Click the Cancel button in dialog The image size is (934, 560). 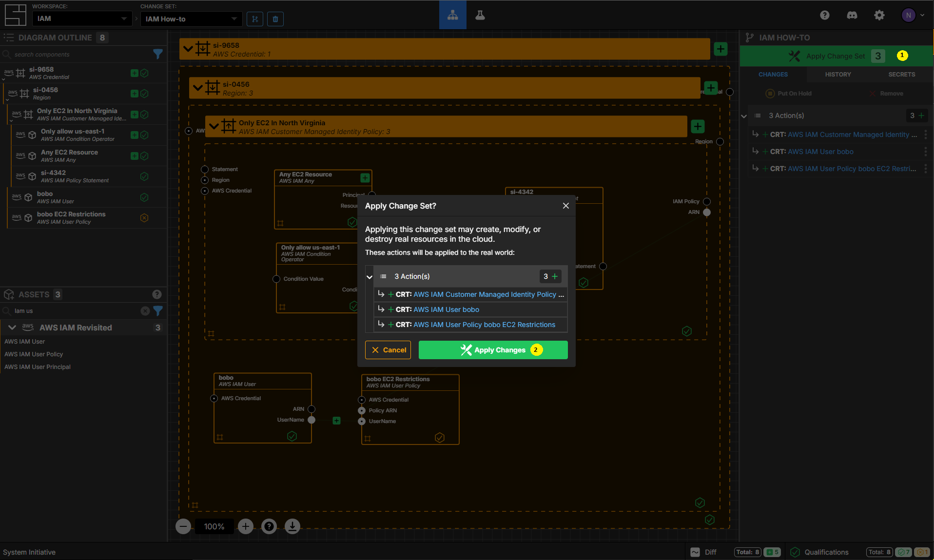click(x=388, y=350)
